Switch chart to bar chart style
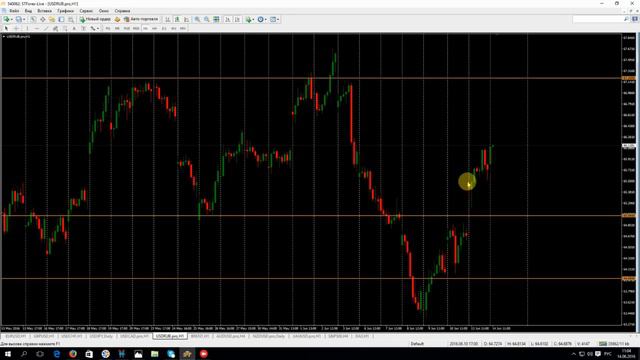The height and width of the screenshot is (360, 640). coord(167,19)
